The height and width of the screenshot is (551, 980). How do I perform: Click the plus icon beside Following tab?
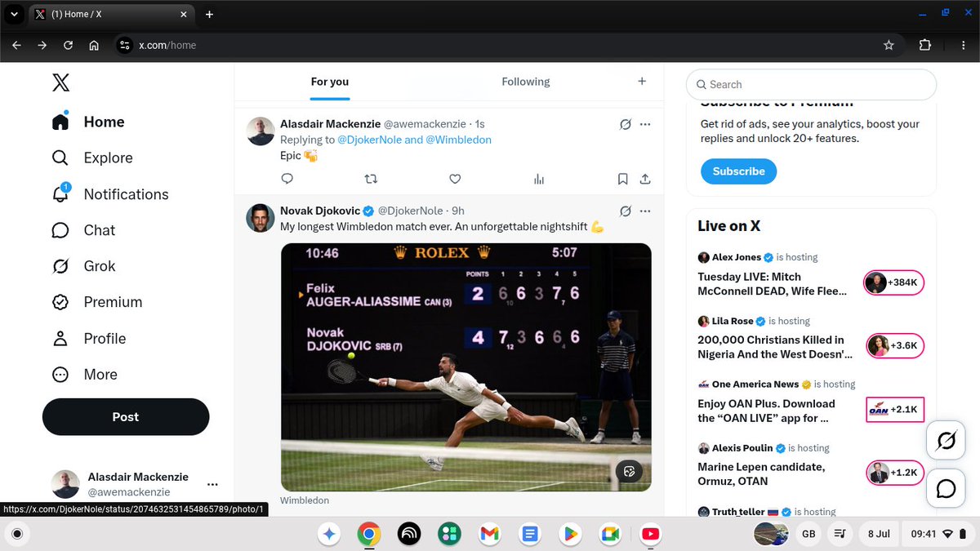pyautogui.click(x=642, y=81)
